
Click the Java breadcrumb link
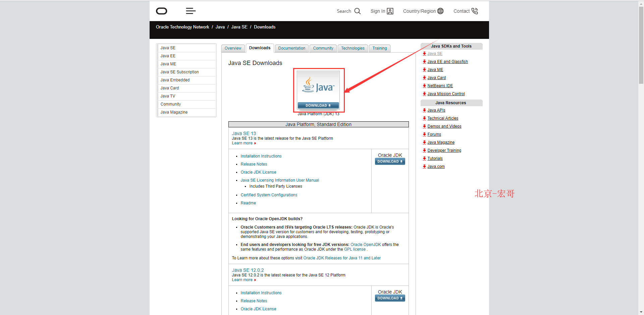220,27
